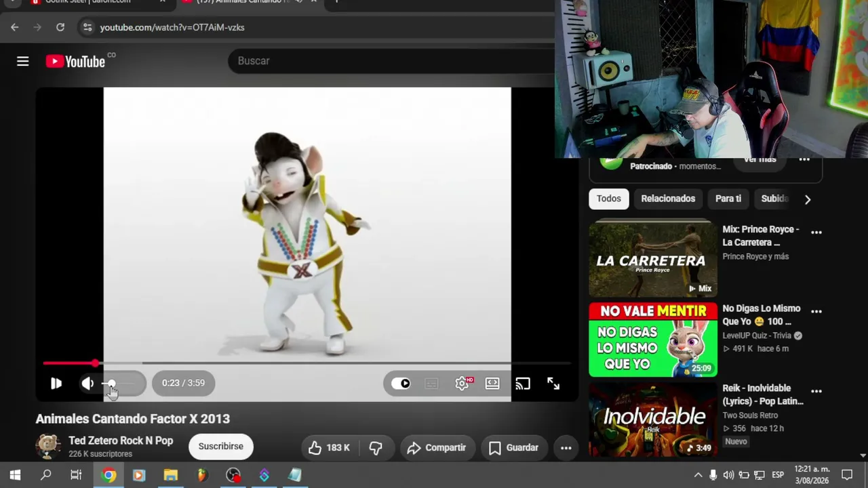Open File Explorer from the taskbar
The height and width of the screenshot is (488, 868).
coord(170,475)
